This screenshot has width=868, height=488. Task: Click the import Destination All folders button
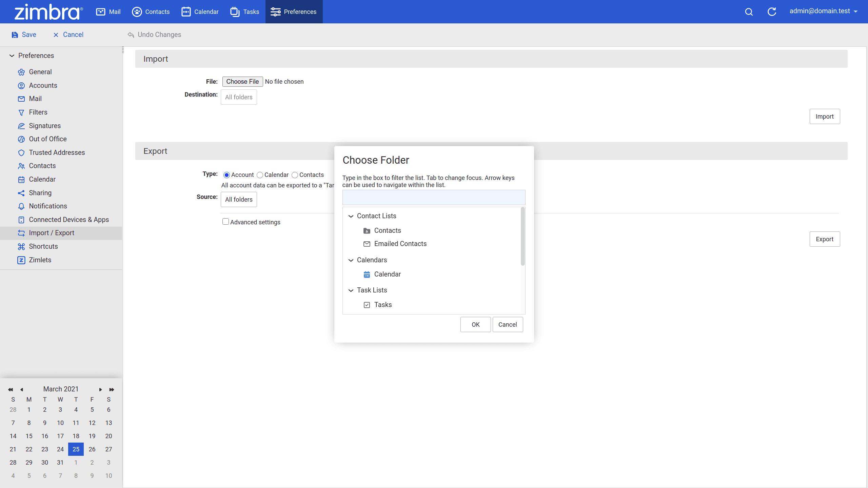tap(239, 97)
